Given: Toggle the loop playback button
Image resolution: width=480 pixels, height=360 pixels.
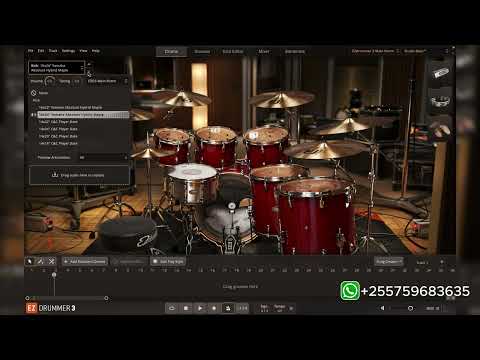Looking at the screenshot, I should click(x=172, y=308).
